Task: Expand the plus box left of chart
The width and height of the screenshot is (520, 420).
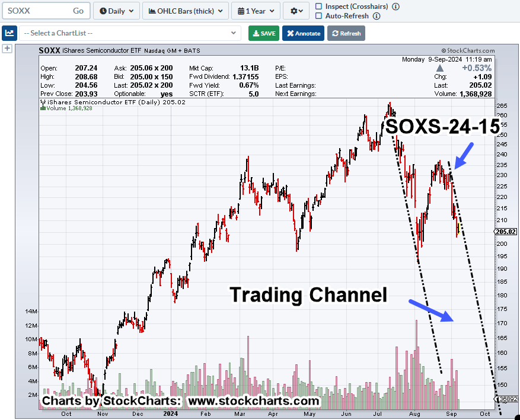Action: pyautogui.click(x=7, y=49)
